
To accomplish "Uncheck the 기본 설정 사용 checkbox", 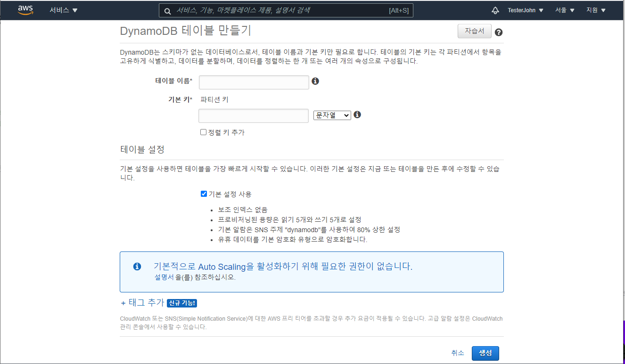I will click(204, 194).
